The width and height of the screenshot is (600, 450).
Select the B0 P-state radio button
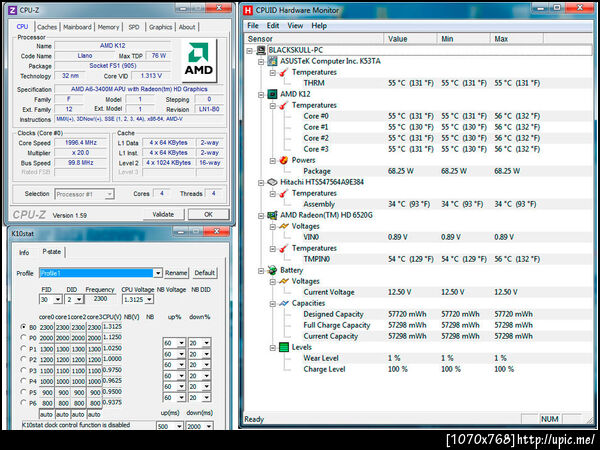point(23,327)
